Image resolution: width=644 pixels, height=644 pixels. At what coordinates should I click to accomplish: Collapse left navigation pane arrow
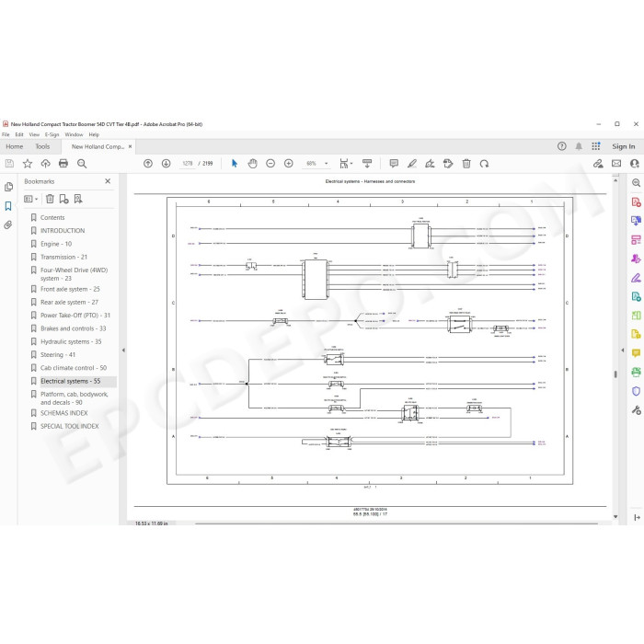[x=123, y=351]
